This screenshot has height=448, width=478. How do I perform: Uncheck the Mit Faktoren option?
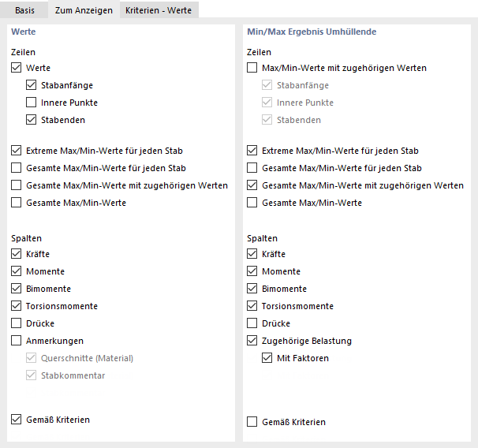tap(267, 358)
